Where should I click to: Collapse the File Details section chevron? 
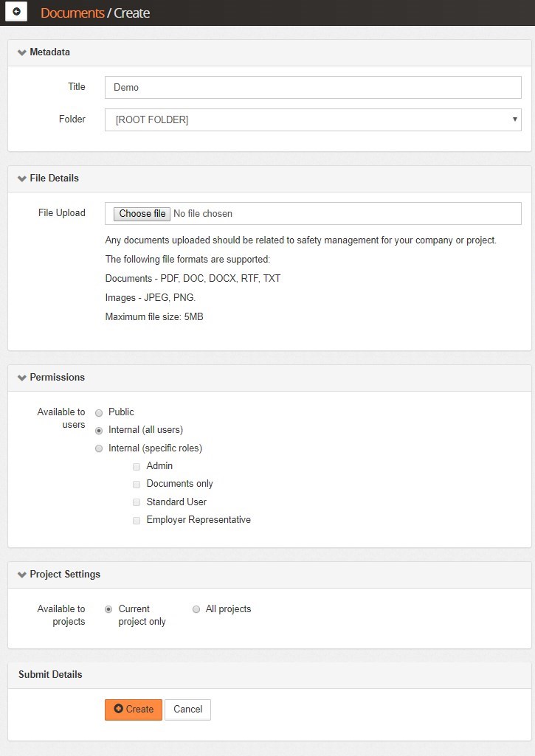pyautogui.click(x=22, y=178)
